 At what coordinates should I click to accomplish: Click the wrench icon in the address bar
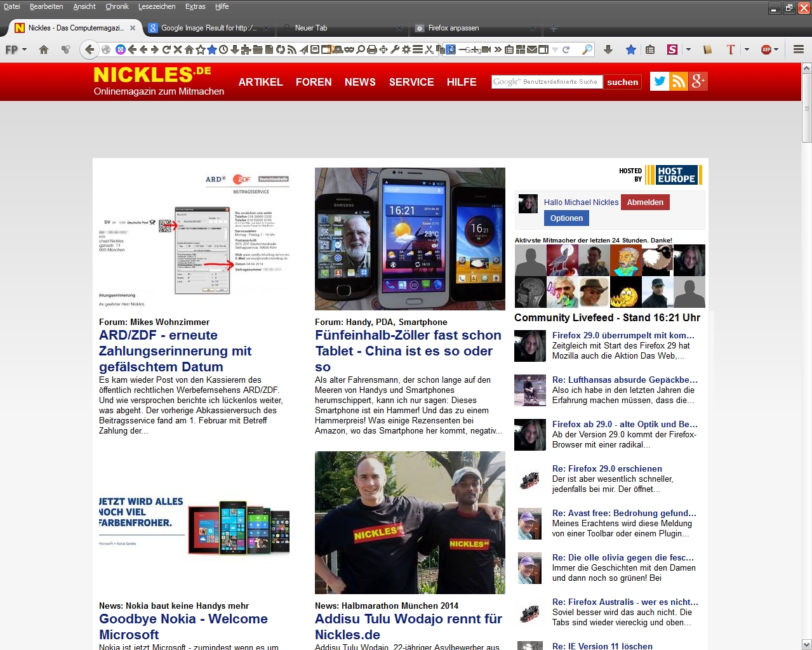394,50
